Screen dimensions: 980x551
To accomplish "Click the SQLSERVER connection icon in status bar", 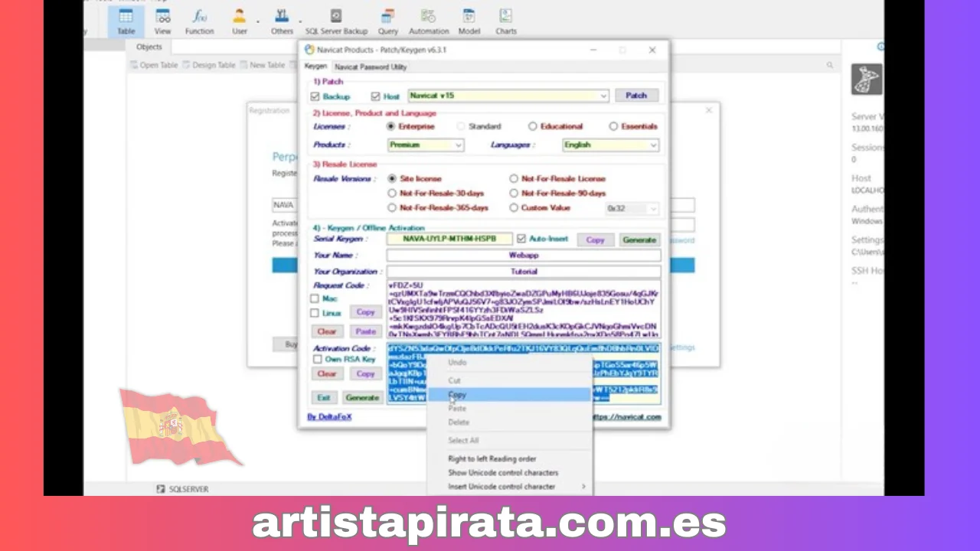I will click(x=161, y=489).
